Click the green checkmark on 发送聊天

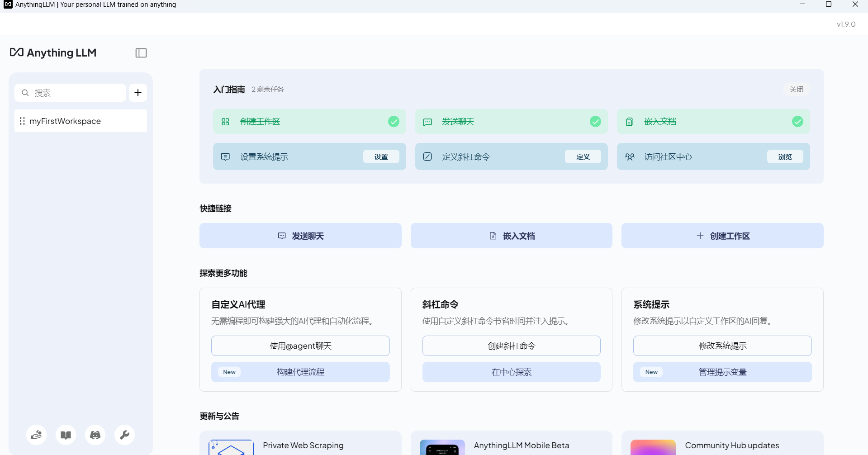pos(596,122)
